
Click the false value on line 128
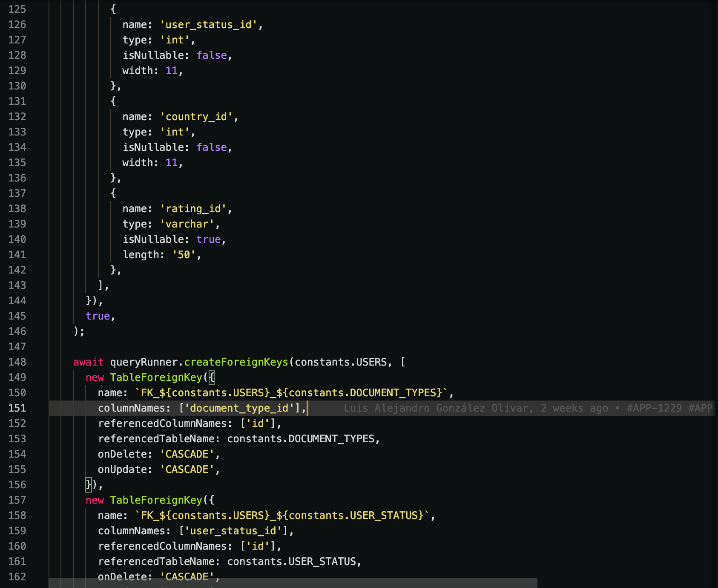[x=212, y=55]
